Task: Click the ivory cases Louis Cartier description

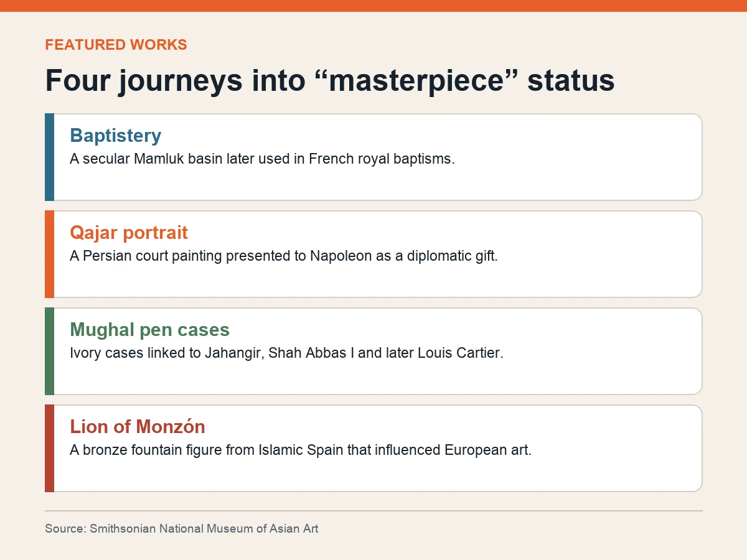Action: click(286, 353)
